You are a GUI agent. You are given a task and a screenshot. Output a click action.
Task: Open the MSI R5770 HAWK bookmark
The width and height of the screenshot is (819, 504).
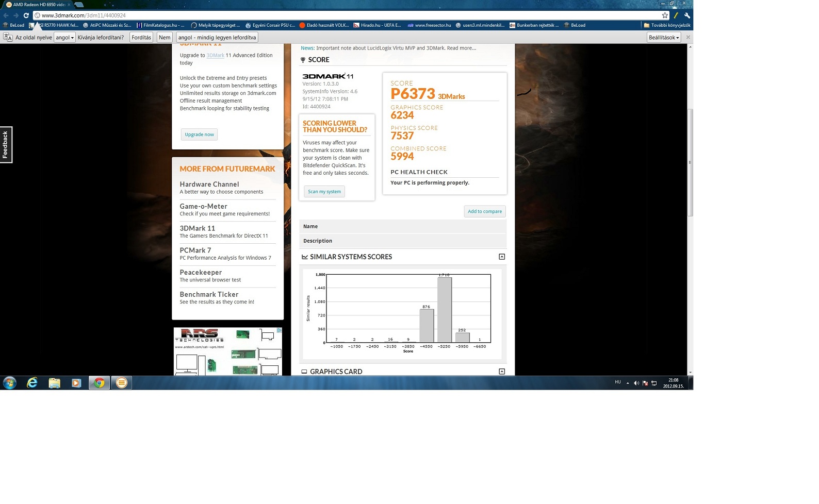point(54,25)
